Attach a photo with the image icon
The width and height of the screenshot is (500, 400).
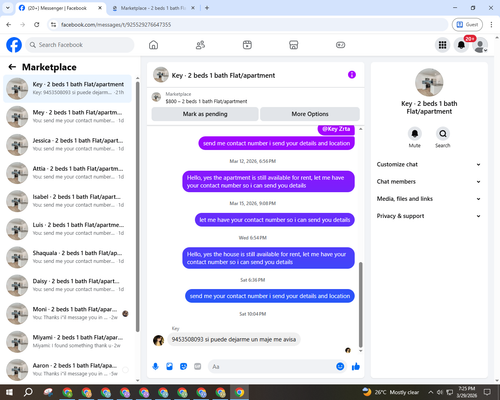pyautogui.click(x=170, y=367)
